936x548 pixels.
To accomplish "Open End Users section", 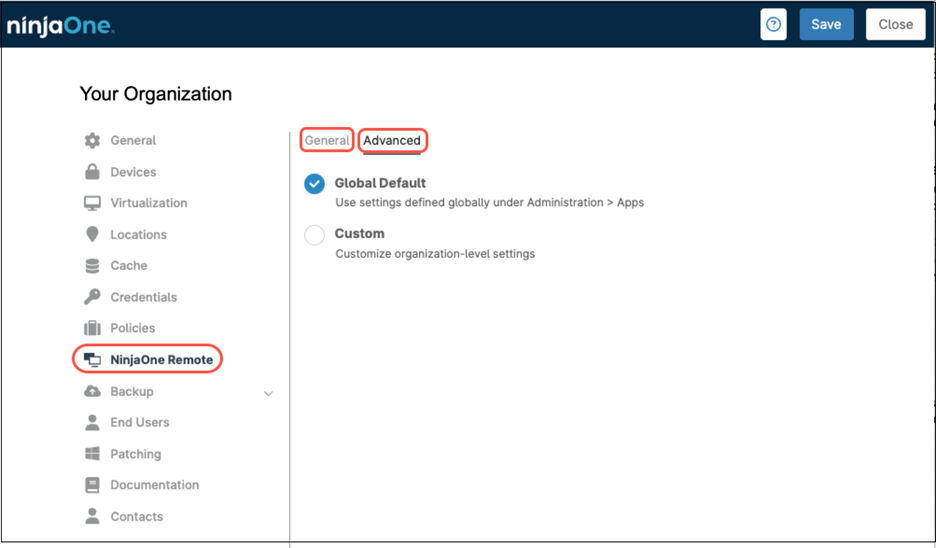I will [x=140, y=422].
